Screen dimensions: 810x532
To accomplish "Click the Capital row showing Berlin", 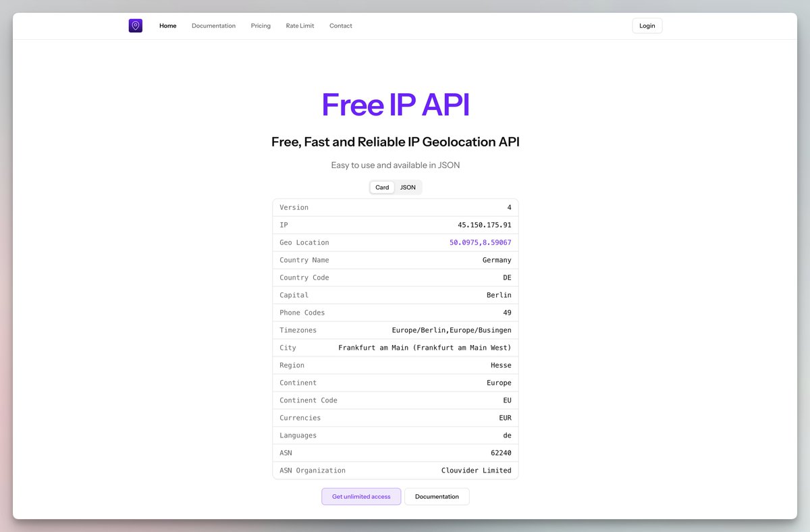I will click(x=395, y=295).
